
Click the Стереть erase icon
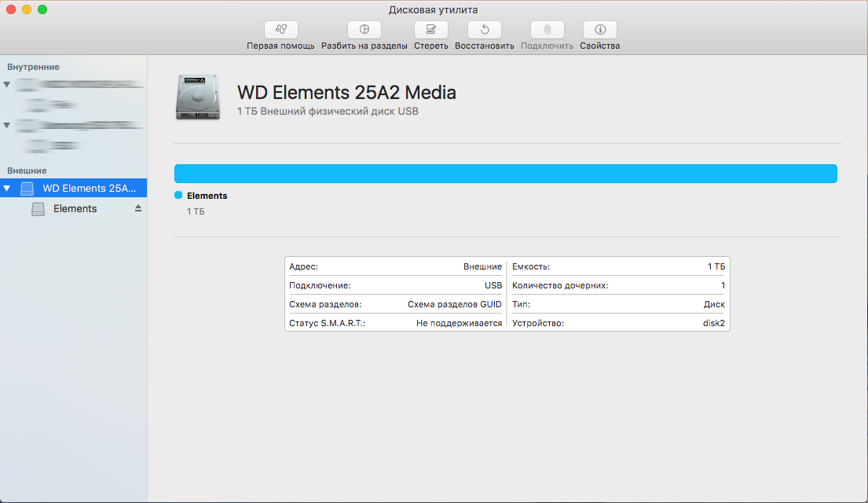(430, 30)
